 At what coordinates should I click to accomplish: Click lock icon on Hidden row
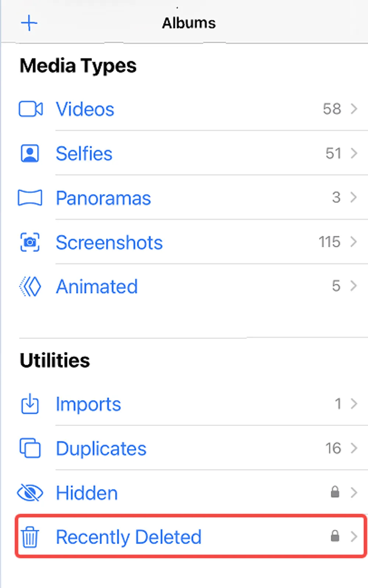tap(335, 492)
